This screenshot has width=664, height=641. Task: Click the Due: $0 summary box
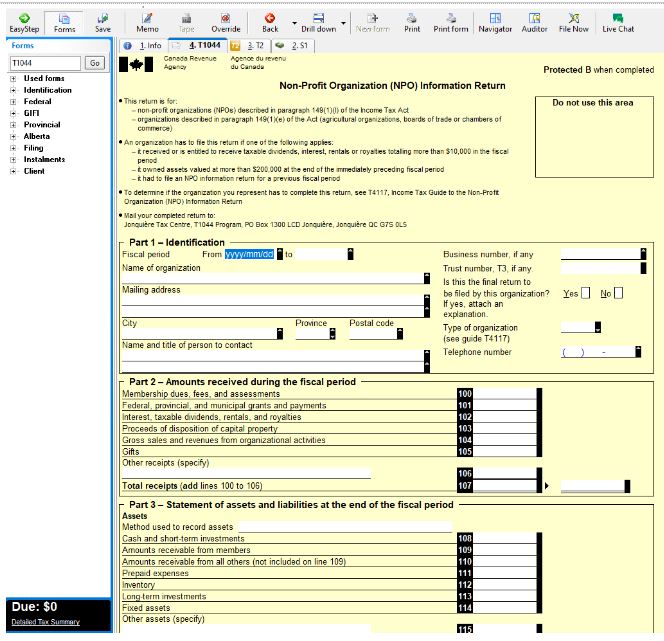59,615
